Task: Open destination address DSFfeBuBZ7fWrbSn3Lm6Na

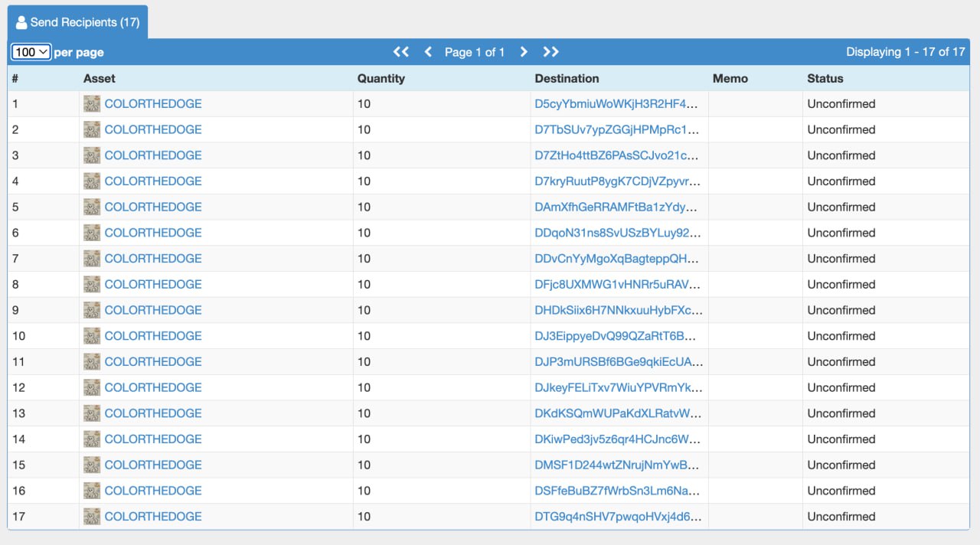Action: [x=617, y=491]
